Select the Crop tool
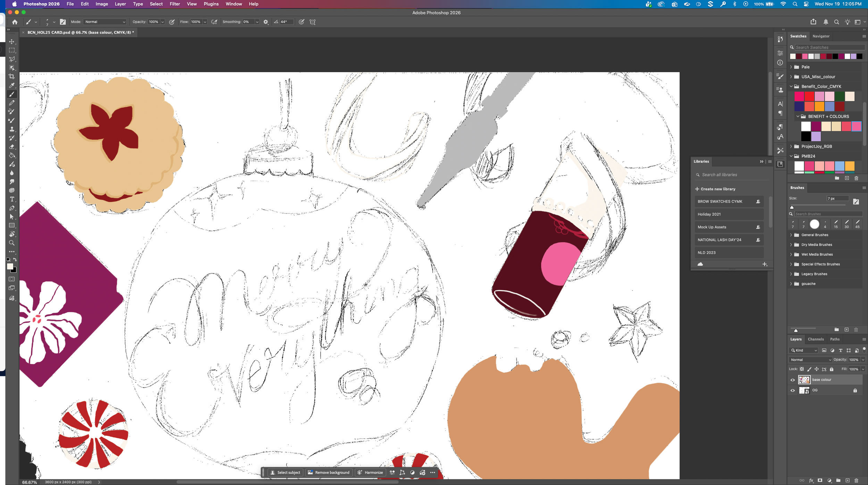The image size is (868, 485). pos(12,76)
